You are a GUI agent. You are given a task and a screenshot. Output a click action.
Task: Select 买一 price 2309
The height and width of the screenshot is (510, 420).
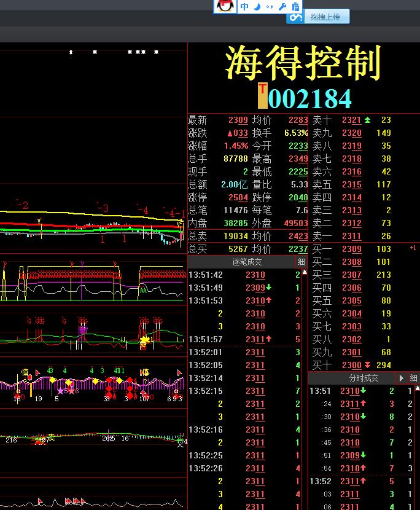click(x=351, y=249)
